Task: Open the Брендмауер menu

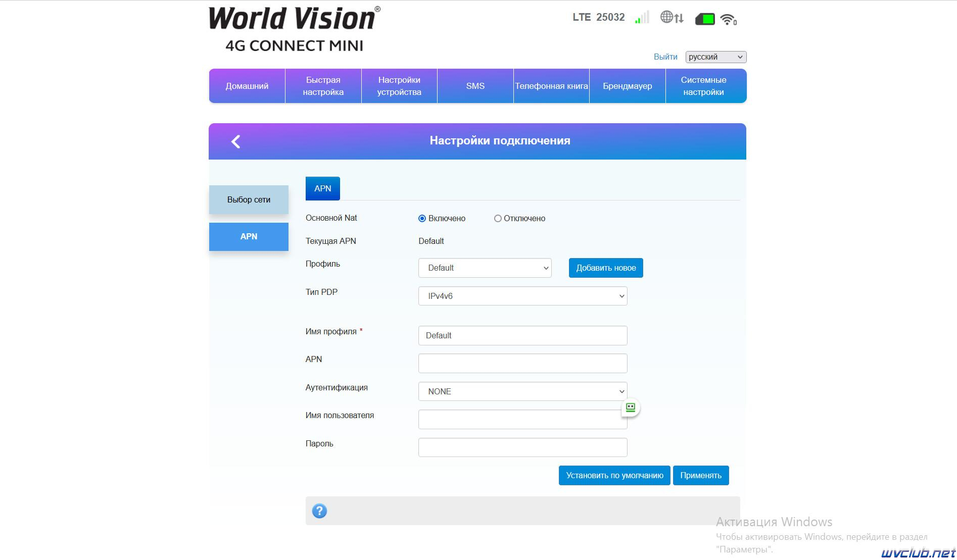Action: coord(628,86)
